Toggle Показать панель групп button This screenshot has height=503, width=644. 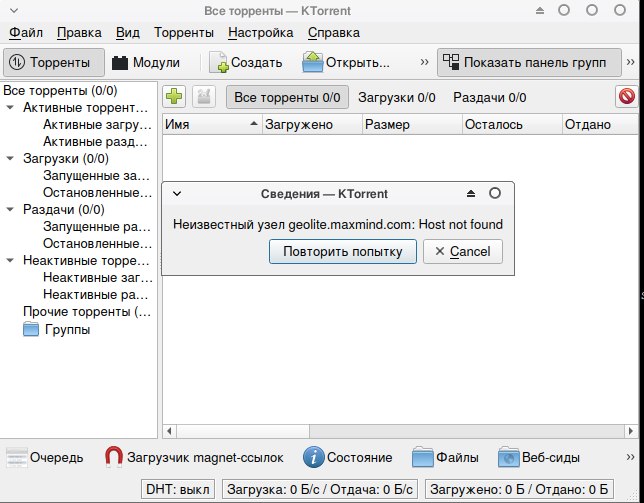click(x=529, y=62)
